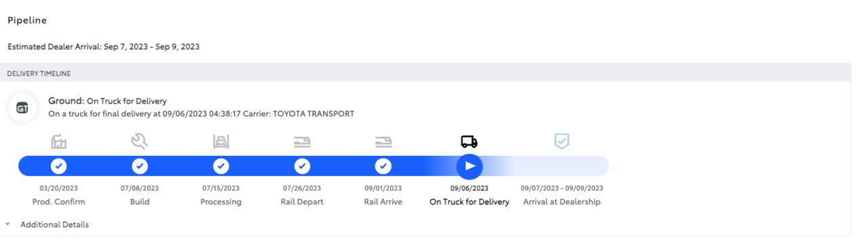868x252 pixels.
Task: Click the Processing stage checkmark circle
Action: pyautogui.click(x=221, y=166)
